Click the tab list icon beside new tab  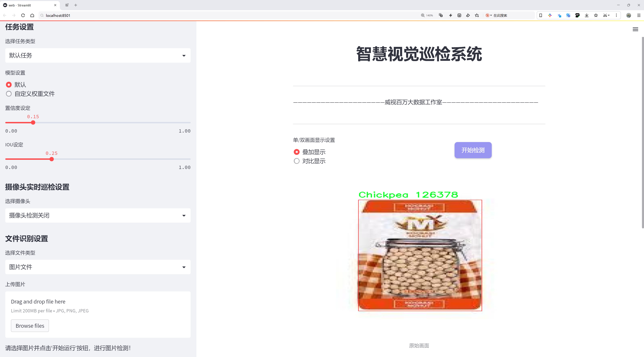(x=67, y=5)
